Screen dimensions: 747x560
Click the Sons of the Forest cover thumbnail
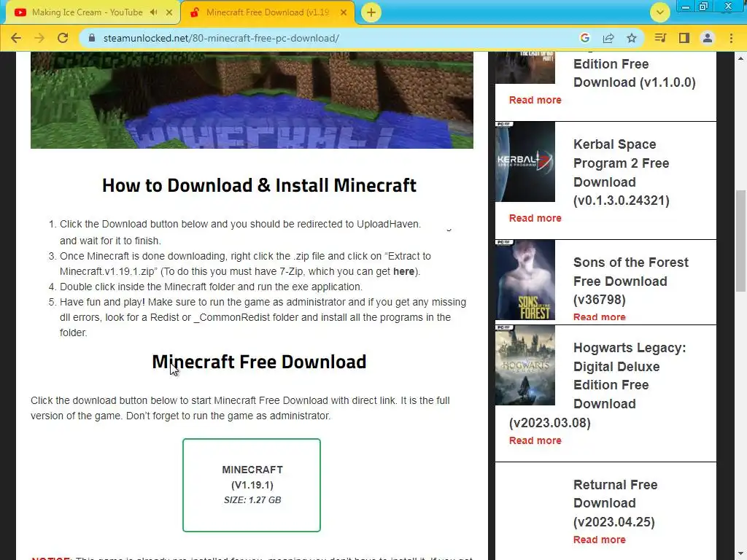(x=525, y=279)
